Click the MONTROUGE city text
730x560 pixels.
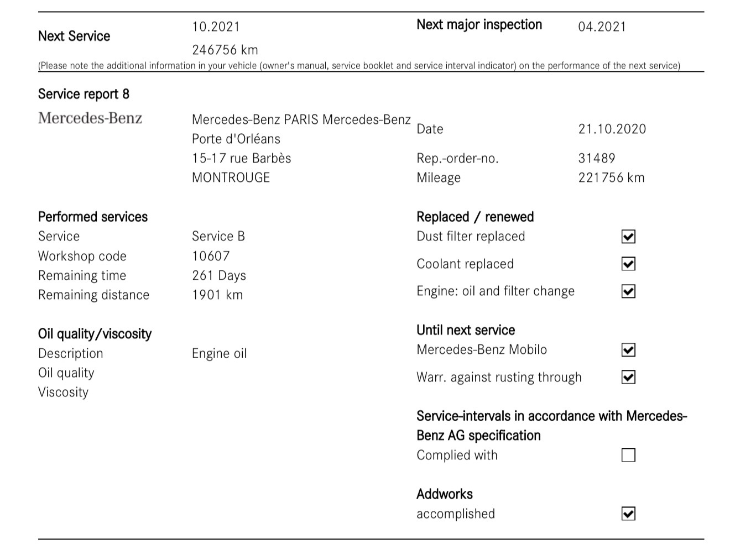[x=231, y=177]
